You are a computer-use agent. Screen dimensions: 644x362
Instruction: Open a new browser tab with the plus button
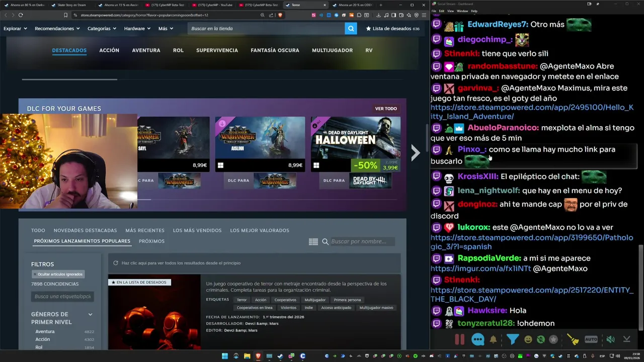click(380, 5)
